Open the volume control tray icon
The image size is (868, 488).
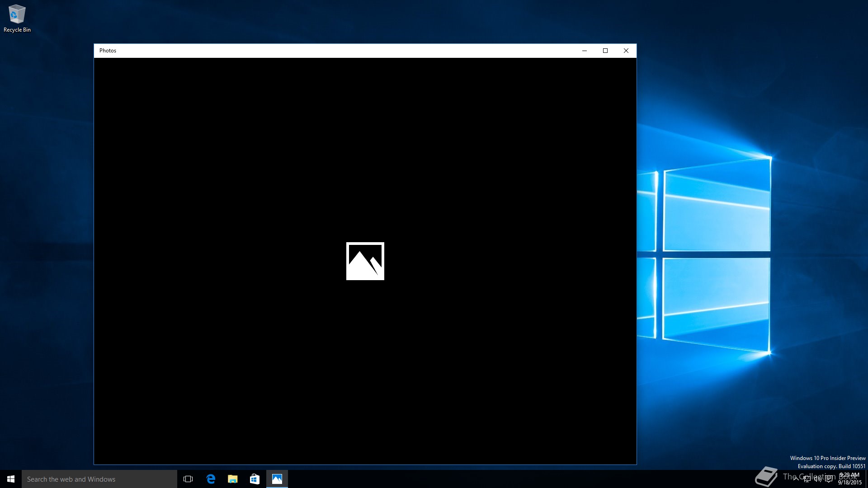coord(818,479)
